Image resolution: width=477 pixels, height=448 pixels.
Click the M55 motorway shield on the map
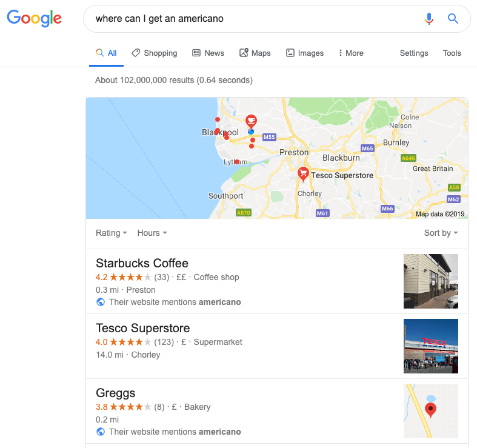point(269,138)
